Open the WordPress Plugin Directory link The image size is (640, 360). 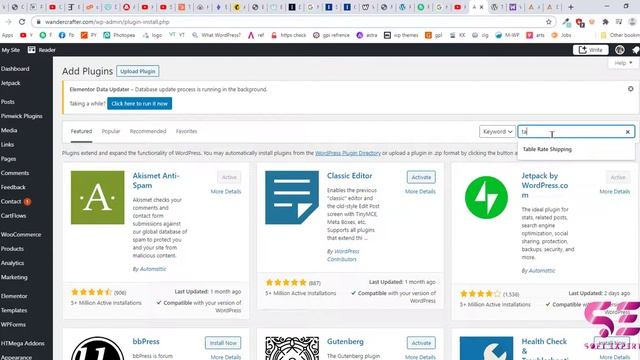pyautogui.click(x=348, y=153)
